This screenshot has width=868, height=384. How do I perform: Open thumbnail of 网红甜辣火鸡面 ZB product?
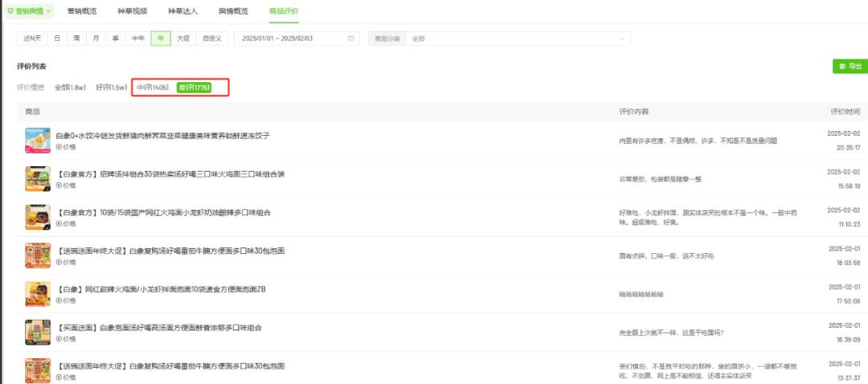point(38,294)
